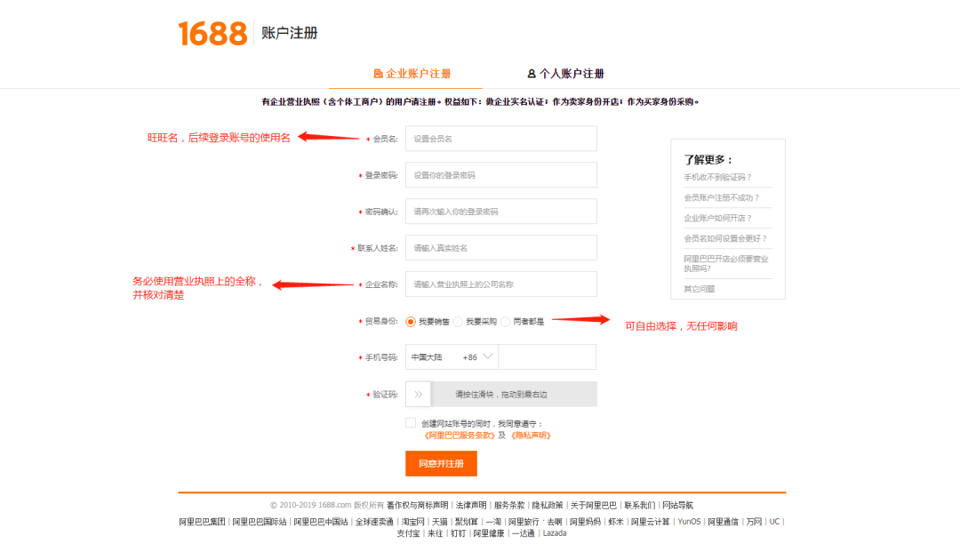
Task: Focus the 企业名称 company name field
Action: coord(501,284)
